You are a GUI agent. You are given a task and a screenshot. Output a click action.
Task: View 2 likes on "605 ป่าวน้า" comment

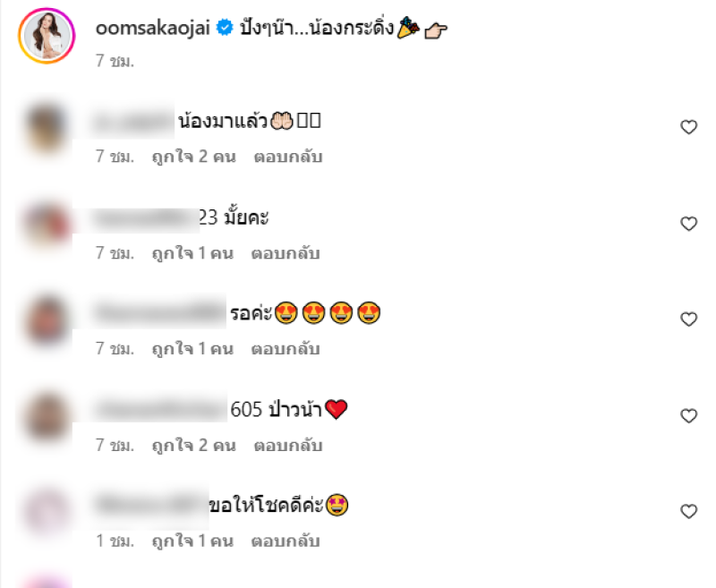click(x=194, y=445)
